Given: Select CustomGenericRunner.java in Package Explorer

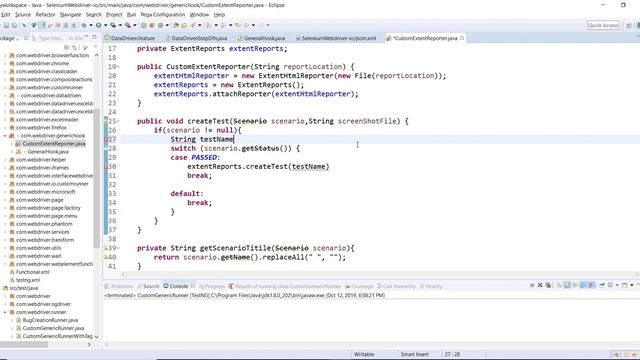Looking at the screenshot, I should [53, 328].
